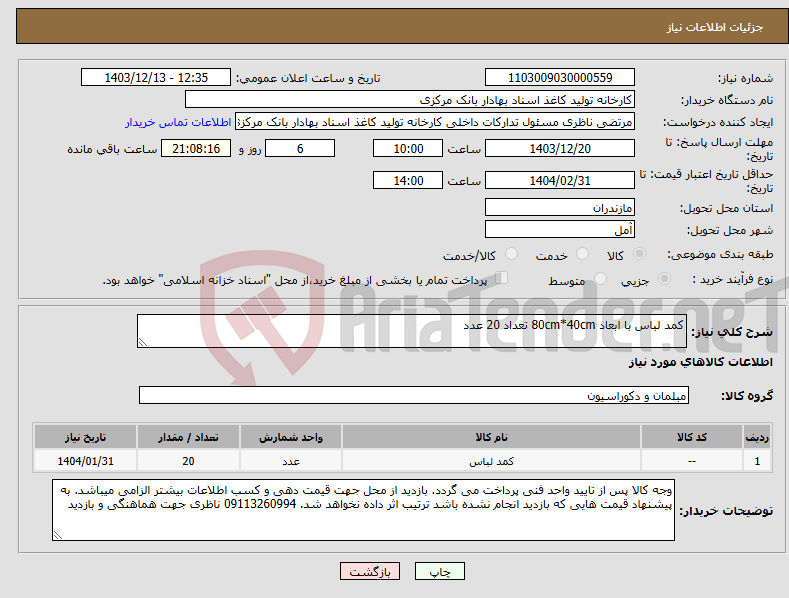
Task: Click the unit cell عدد
Action: coord(291,461)
